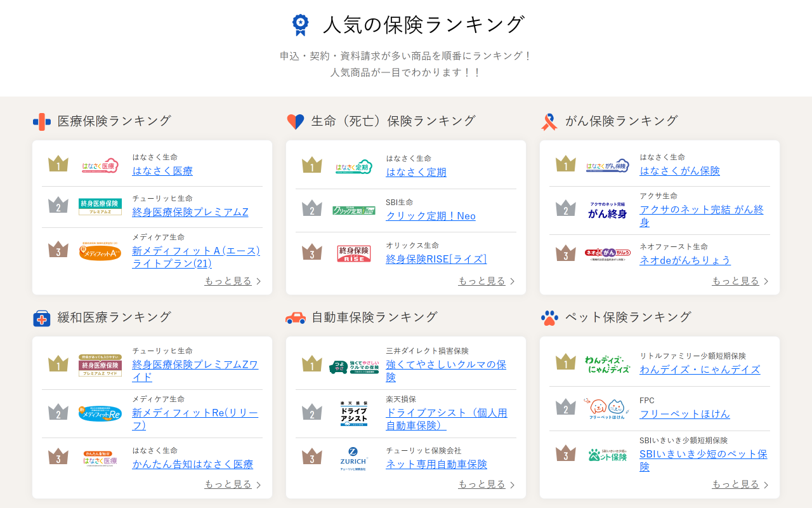The image size is (812, 508).
Task: Open the フリーペットほけん link
Action: point(684,414)
